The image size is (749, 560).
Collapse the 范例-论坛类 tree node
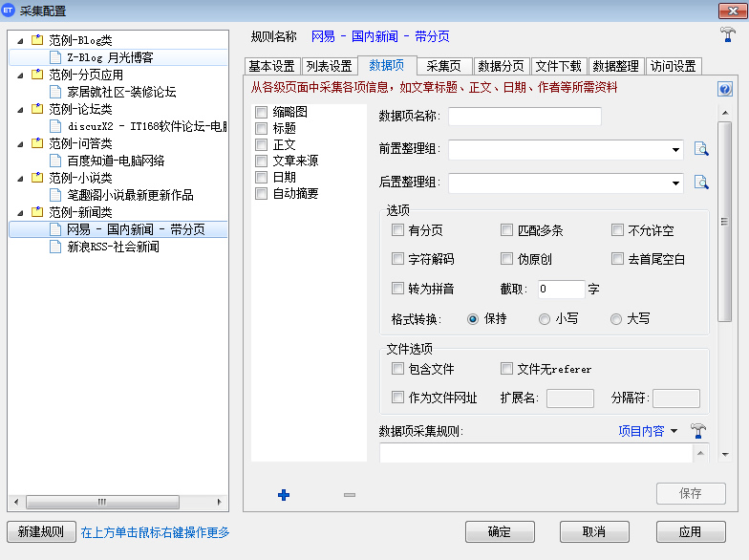coord(20,110)
